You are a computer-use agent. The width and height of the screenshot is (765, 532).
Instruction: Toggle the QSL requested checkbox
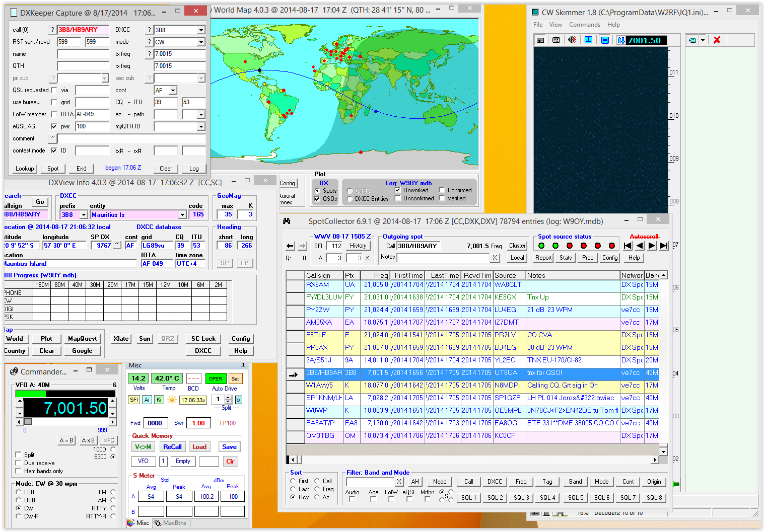[54, 90]
